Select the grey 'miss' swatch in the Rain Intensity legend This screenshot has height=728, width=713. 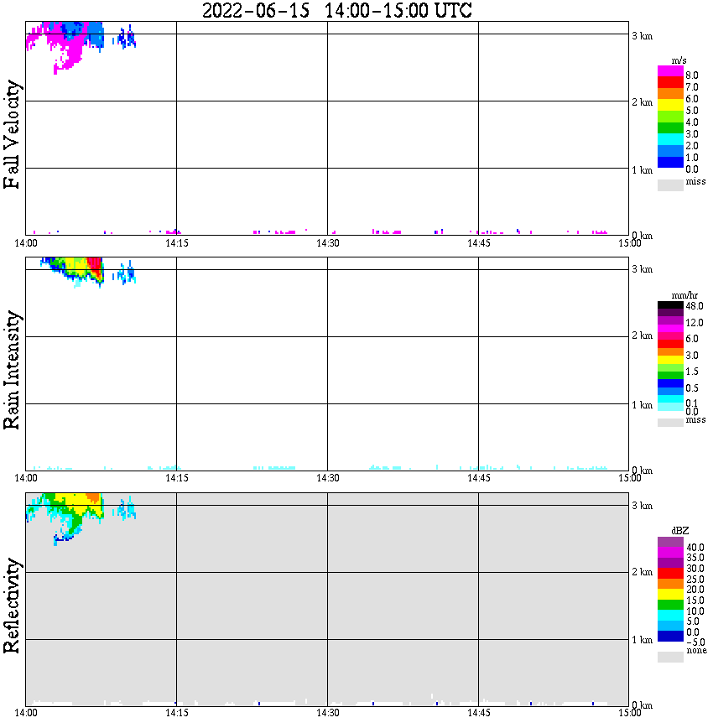tap(670, 423)
